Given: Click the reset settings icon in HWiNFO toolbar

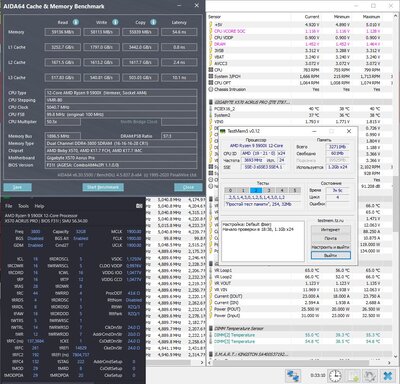Looking at the screenshot, I should pos(370,376).
